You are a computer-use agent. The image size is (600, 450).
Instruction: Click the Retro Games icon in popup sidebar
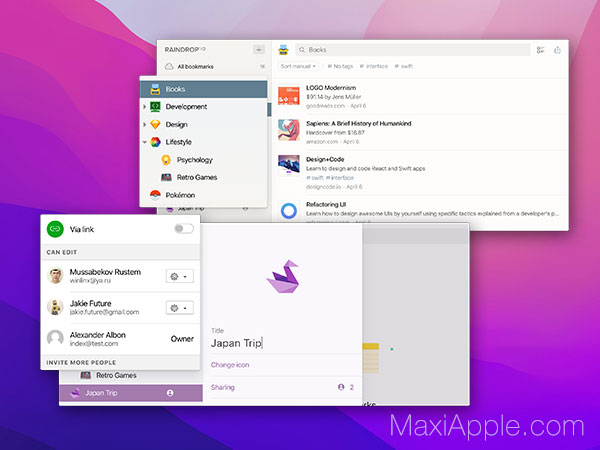[x=166, y=177]
